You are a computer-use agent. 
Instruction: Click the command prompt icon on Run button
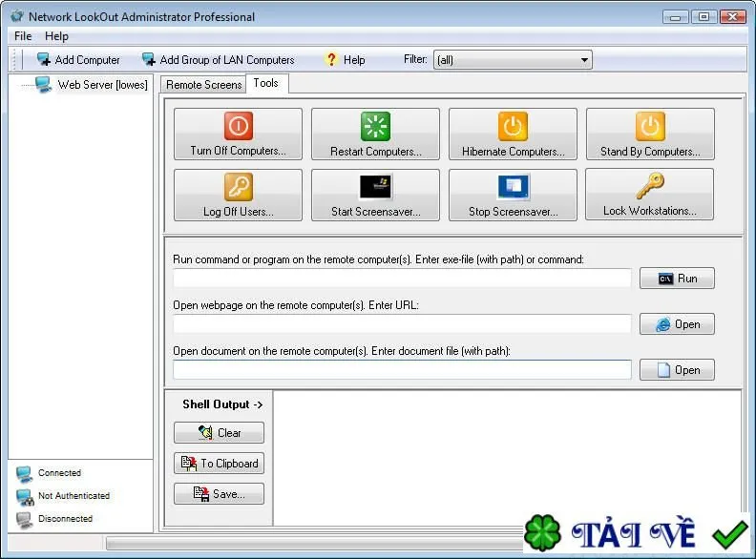(x=665, y=279)
